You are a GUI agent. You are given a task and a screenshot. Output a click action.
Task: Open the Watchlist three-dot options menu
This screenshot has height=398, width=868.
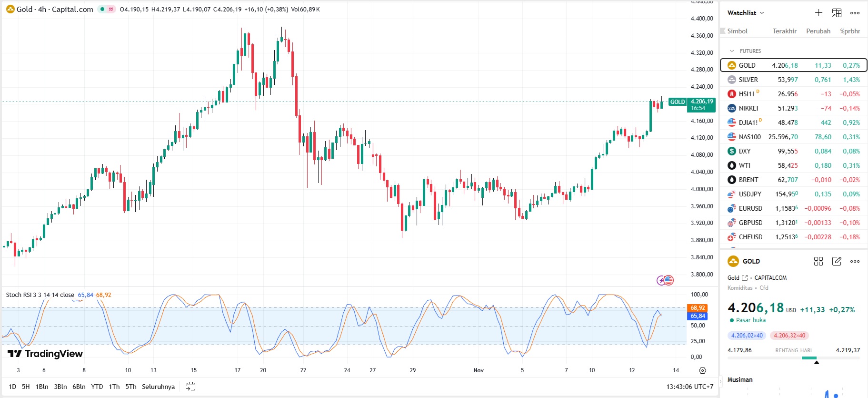[x=855, y=13]
